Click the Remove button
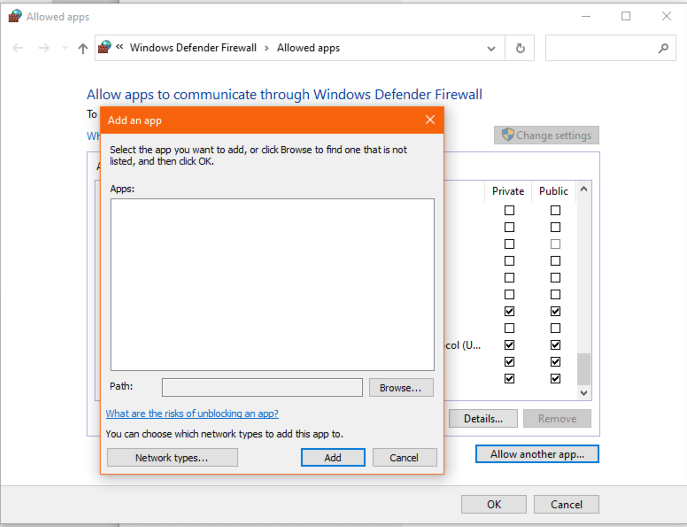Screen dimensions: 687x527 [x=557, y=419]
